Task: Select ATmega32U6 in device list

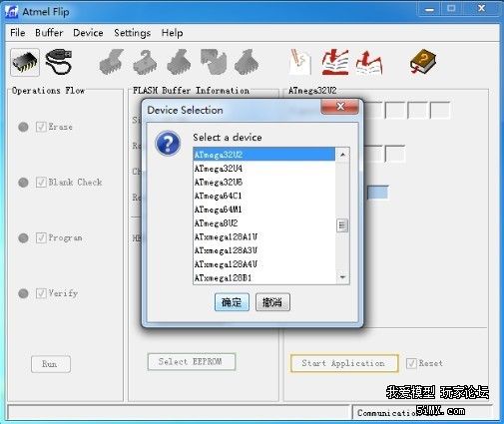Action: pyautogui.click(x=264, y=183)
